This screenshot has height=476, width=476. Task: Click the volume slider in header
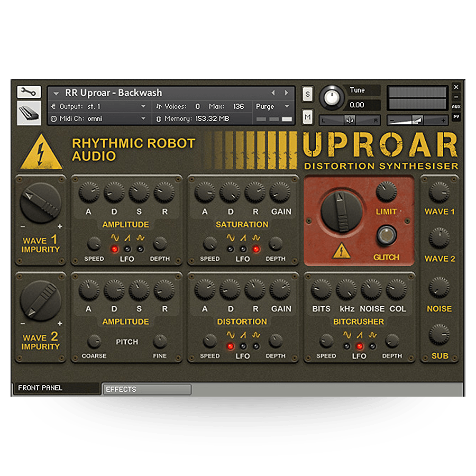click(417, 121)
